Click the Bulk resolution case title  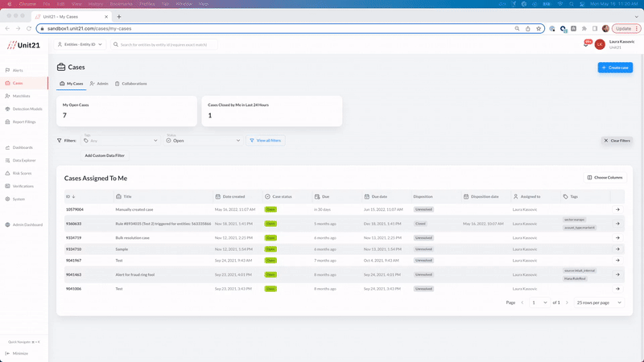132,238
